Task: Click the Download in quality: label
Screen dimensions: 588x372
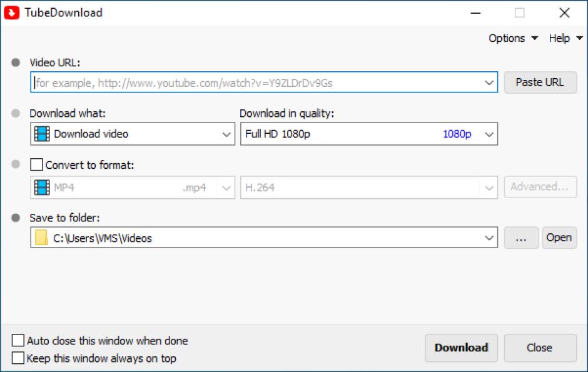Action: click(x=286, y=113)
